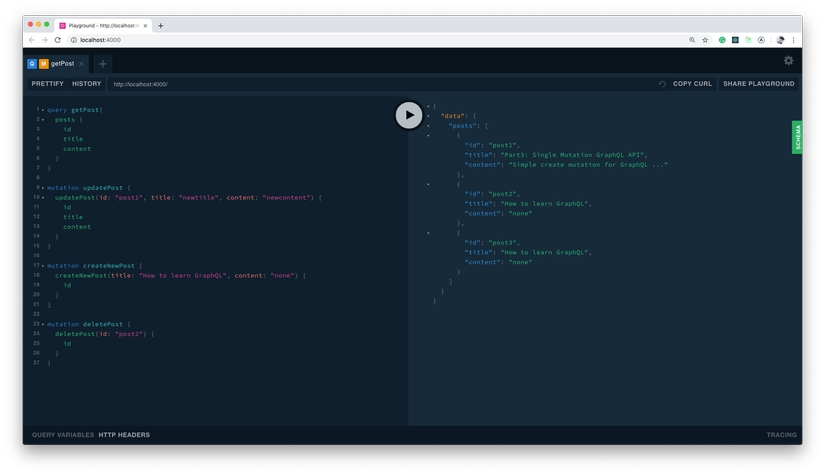825x475 pixels.
Task: Switch to the Query Variables panel
Action: coord(62,435)
